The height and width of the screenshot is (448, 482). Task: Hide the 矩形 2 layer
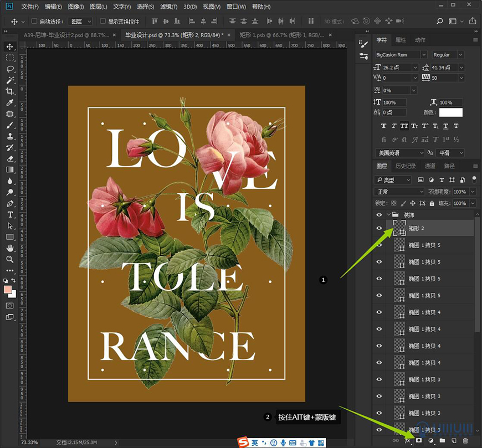click(x=379, y=228)
